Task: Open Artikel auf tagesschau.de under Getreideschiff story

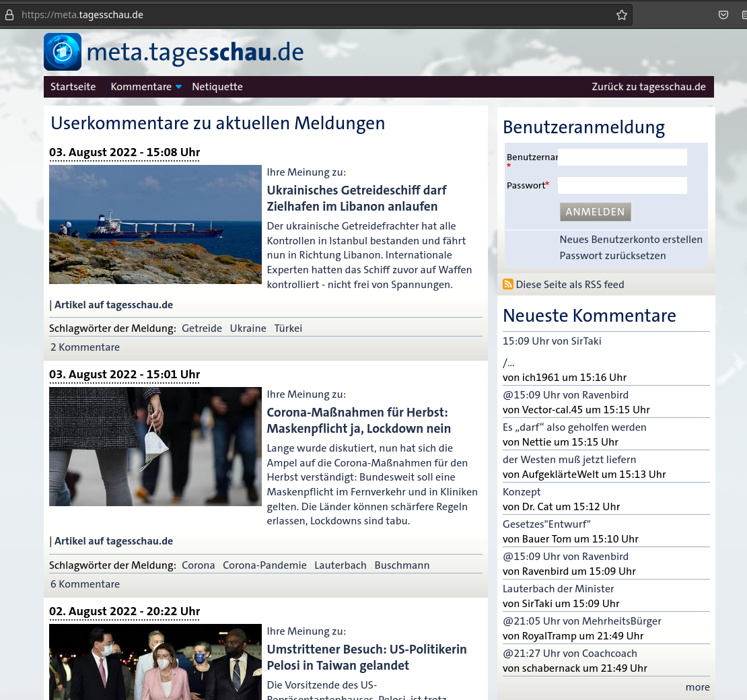Action: click(x=113, y=305)
